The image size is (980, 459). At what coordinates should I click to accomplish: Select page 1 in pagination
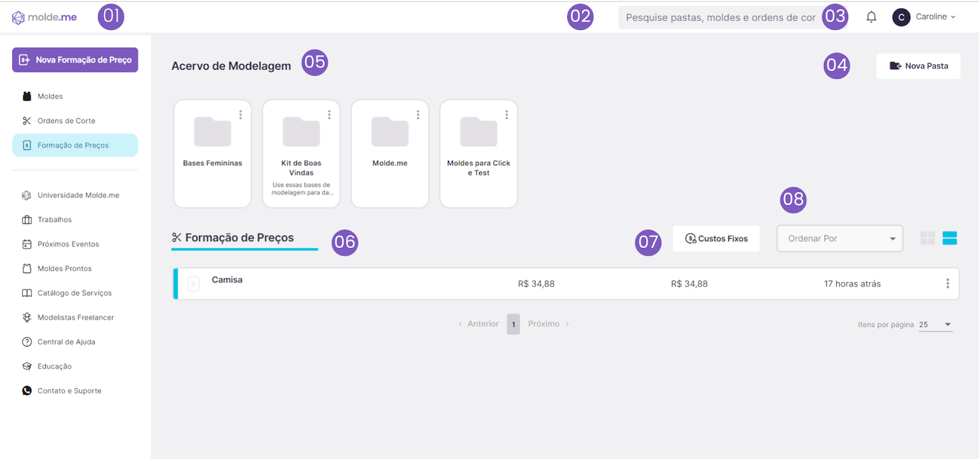513,324
